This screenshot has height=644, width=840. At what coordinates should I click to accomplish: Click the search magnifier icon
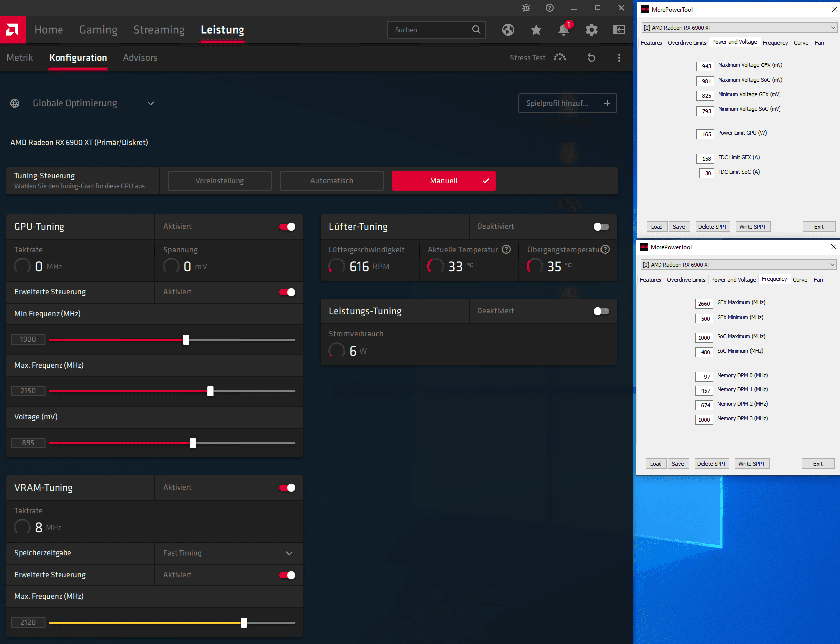tap(476, 30)
